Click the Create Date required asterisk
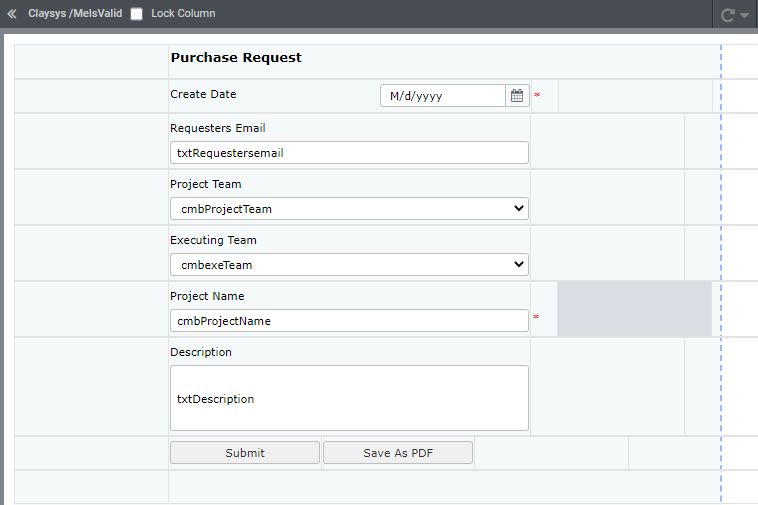The width and height of the screenshot is (758, 505). (x=537, y=95)
